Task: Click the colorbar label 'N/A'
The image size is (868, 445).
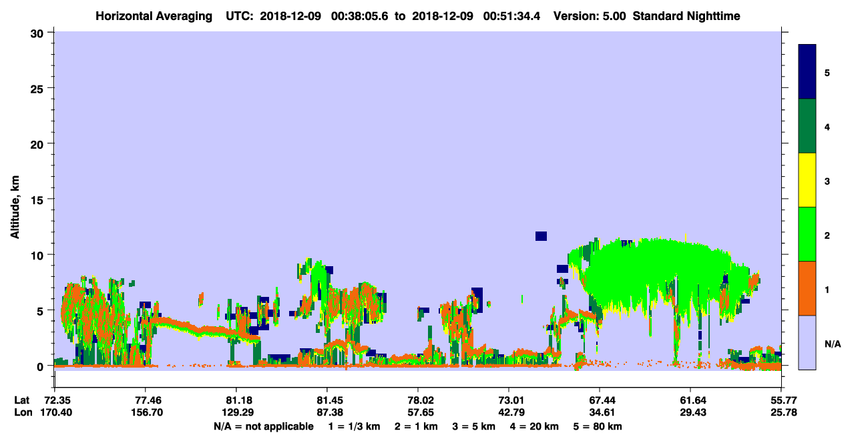Action: [832, 344]
